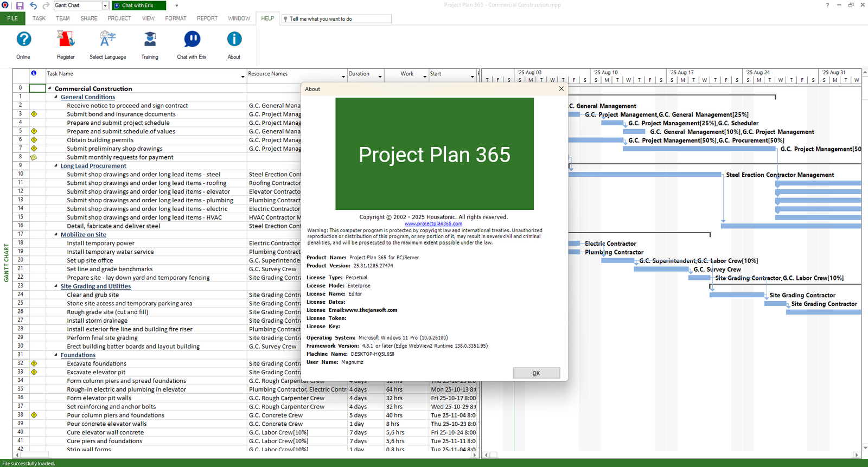Close the About dialog
The width and height of the screenshot is (868, 467).
[561, 89]
